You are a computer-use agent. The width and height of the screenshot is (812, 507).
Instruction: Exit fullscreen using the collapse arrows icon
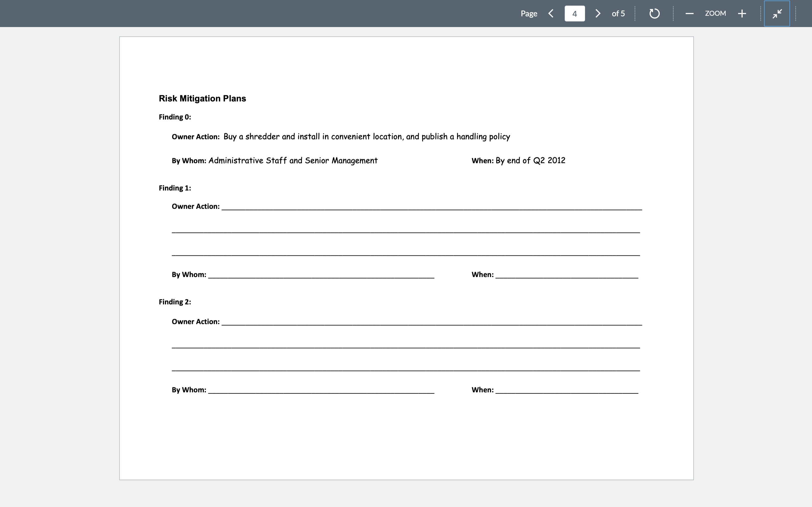click(777, 14)
